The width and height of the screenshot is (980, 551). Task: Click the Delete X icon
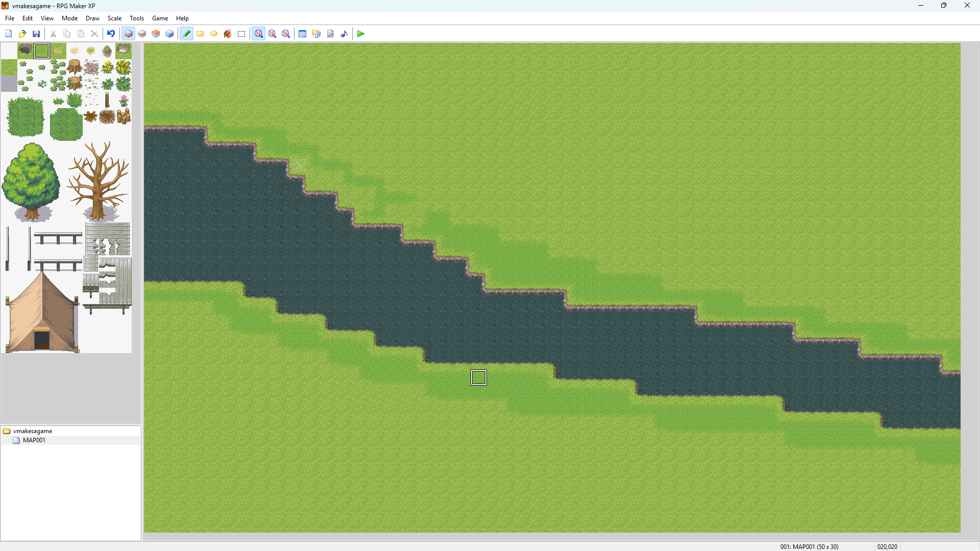[94, 34]
